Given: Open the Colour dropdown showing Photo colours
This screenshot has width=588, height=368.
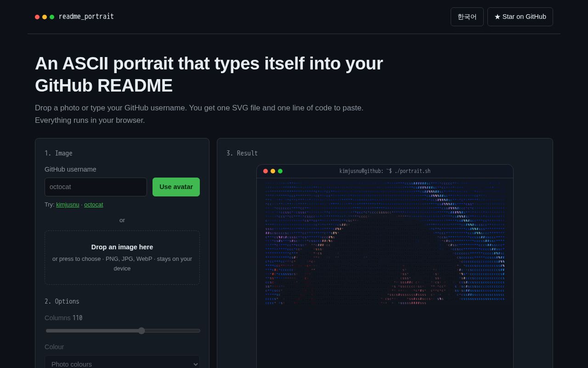Looking at the screenshot, I should 122,364.
